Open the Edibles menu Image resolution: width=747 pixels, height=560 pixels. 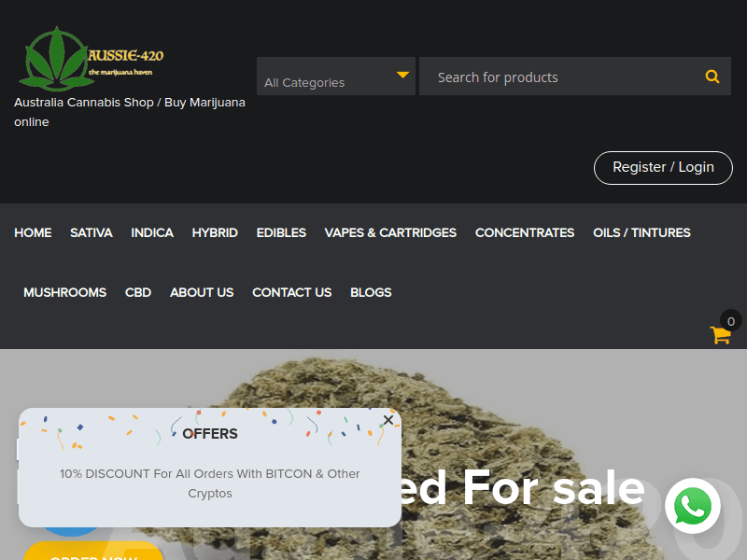(281, 232)
